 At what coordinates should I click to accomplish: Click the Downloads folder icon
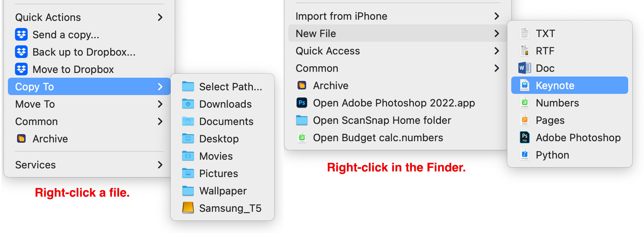click(188, 104)
